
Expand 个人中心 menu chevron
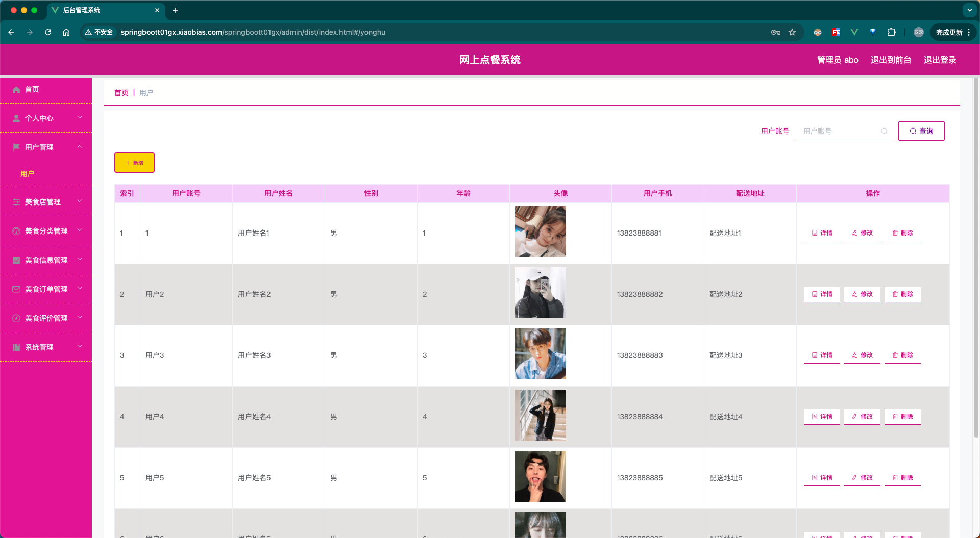(x=80, y=118)
